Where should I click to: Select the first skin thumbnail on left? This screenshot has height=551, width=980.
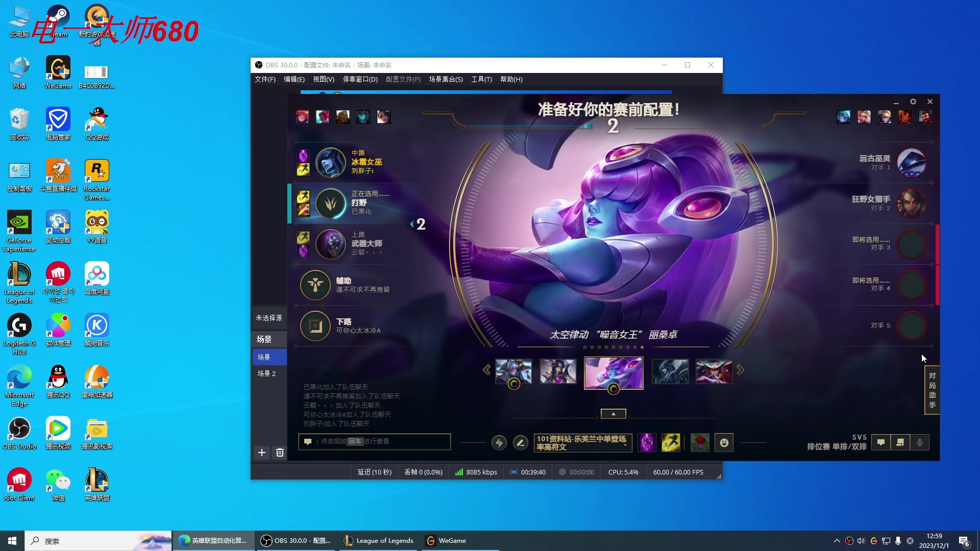click(x=513, y=371)
